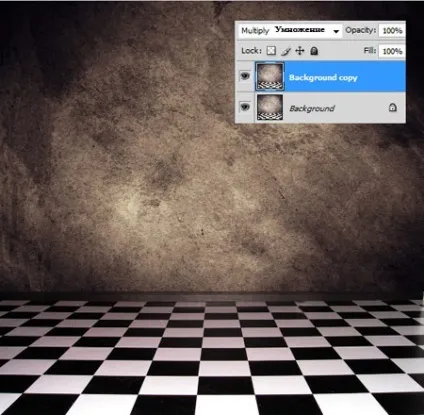The height and width of the screenshot is (415, 424).
Task: Click the checkered floor in the canvas
Action: [x=212, y=357]
